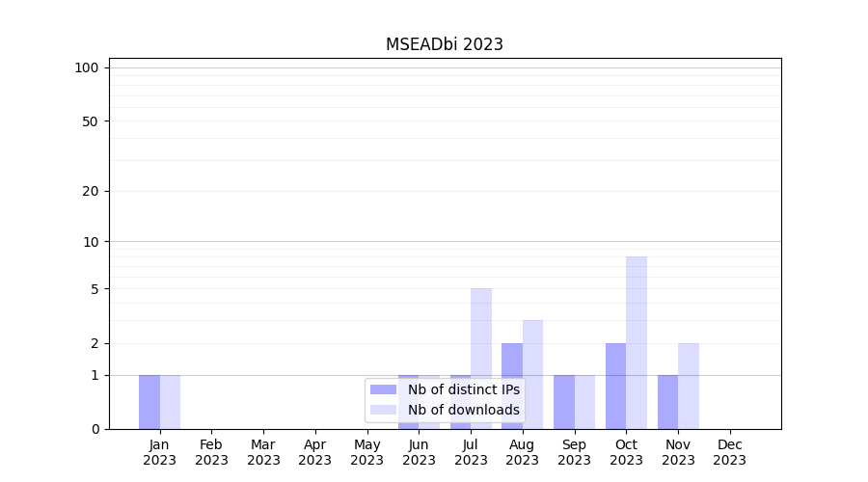Select the 'Nb of downloads' legend label
Screen dimensions: 868x482
[463, 410]
